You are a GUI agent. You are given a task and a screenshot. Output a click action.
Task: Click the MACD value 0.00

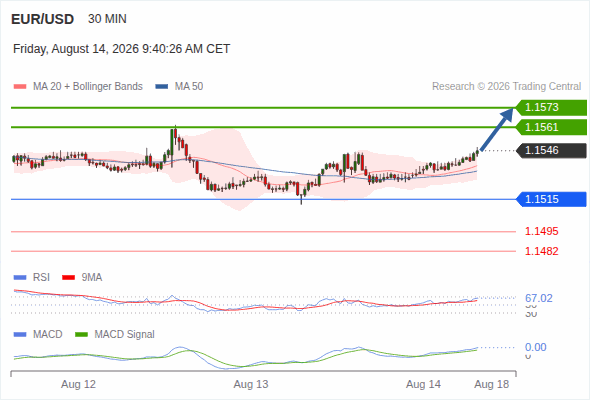click(535, 347)
